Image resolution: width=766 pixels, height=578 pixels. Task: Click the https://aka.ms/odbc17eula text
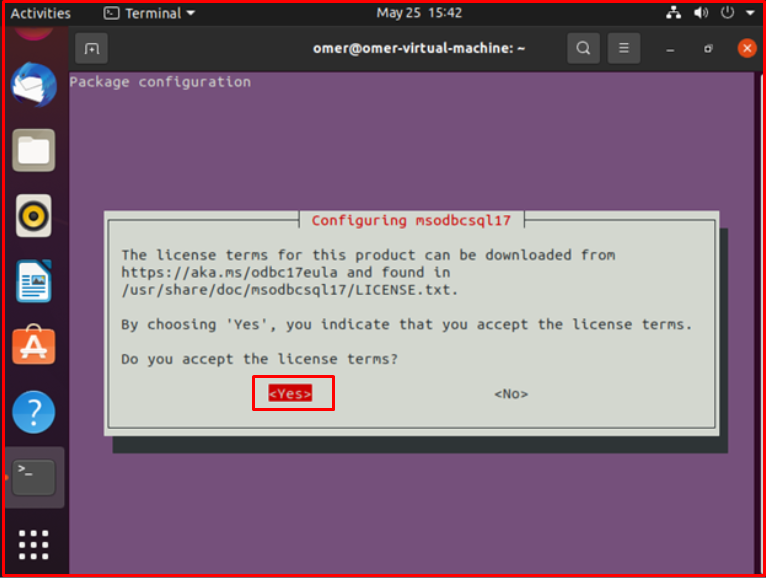point(229,272)
